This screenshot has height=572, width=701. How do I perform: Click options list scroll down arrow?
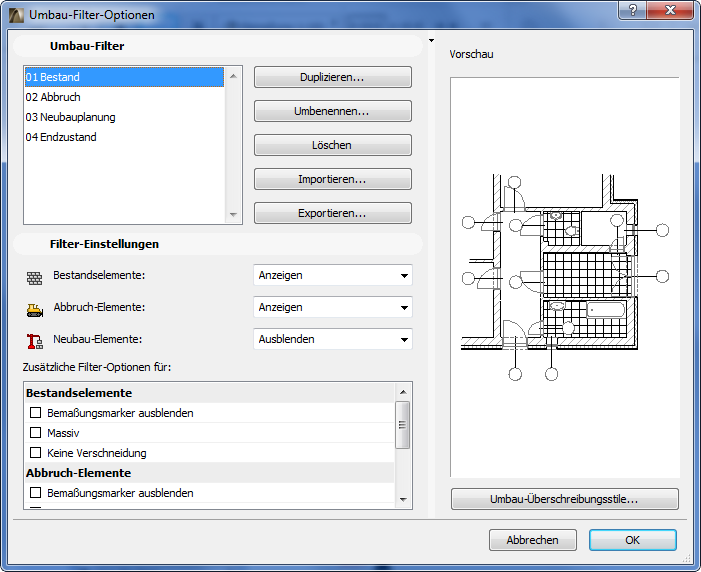pyautogui.click(x=403, y=500)
